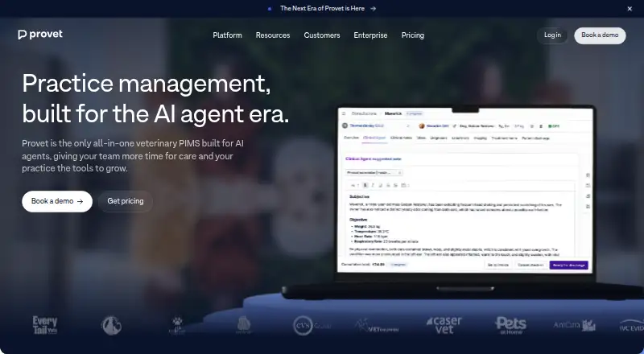Click the CVS Group logo
644x354 pixels.
pyautogui.click(x=312, y=326)
